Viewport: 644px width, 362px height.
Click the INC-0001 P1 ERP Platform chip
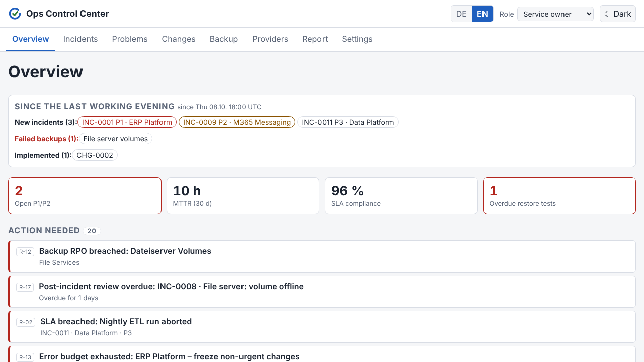[127, 122]
